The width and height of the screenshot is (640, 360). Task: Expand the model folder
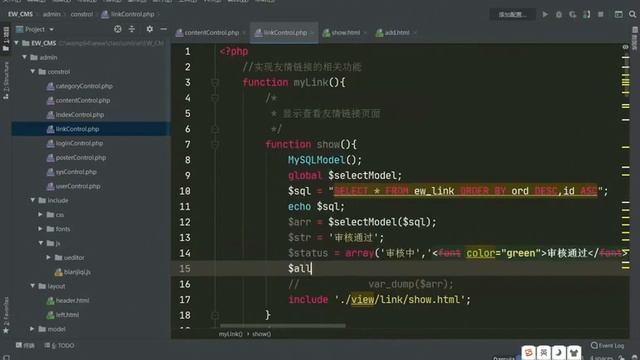point(32,329)
